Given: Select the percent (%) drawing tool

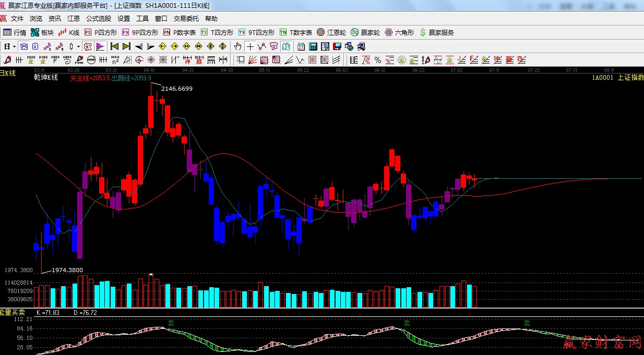Looking at the screenshot, I should point(377,59).
